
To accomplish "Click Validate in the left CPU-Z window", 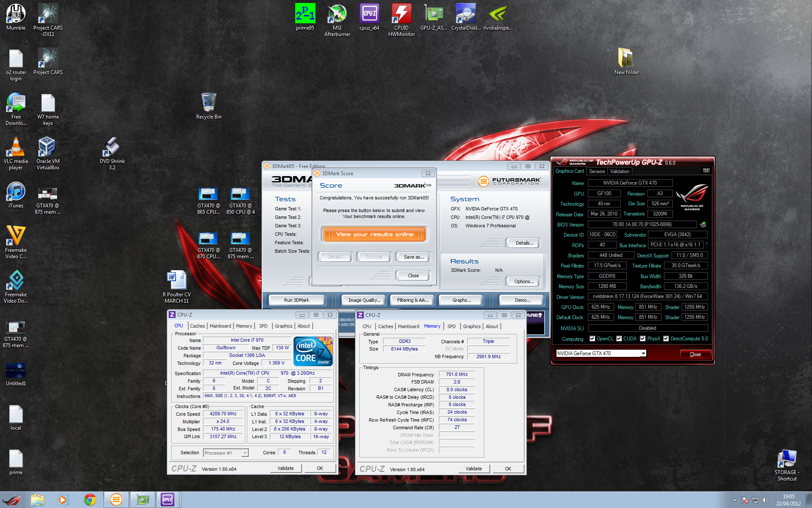I will click(x=285, y=468).
